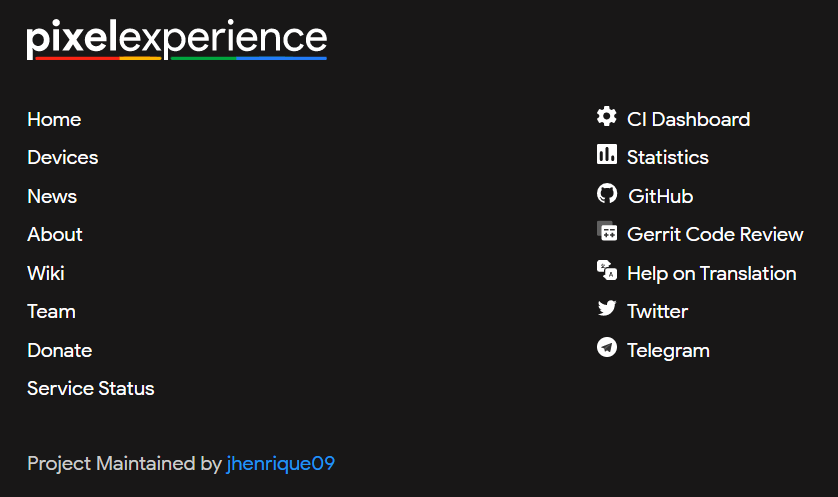Click the Twitter bird icon
This screenshot has height=497, width=838.
[606, 309]
